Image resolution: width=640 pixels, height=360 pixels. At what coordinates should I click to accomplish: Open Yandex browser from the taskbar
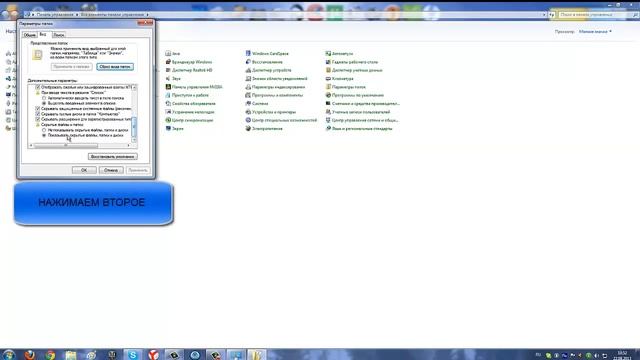point(153,354)
